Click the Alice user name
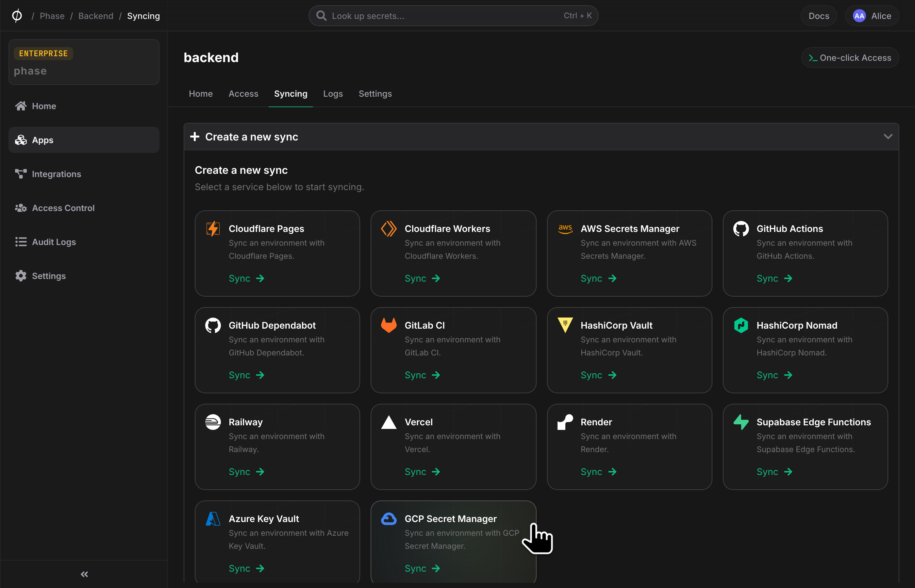Screen dimensions: 915x588 pyautogui.click(x=881, y=16)
